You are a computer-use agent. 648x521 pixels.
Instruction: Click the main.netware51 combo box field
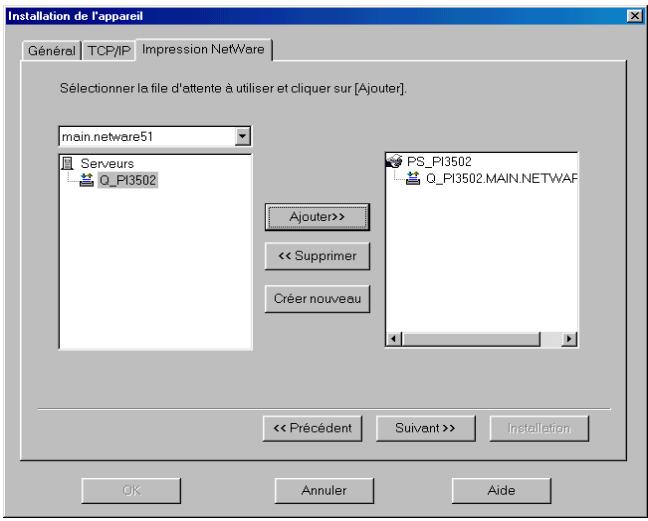click(155, 136)
